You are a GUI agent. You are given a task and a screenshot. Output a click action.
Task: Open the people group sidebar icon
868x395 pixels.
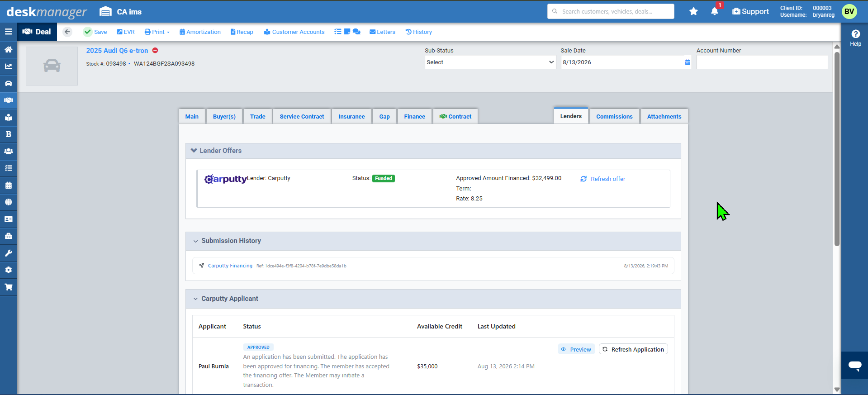[8, 151]
